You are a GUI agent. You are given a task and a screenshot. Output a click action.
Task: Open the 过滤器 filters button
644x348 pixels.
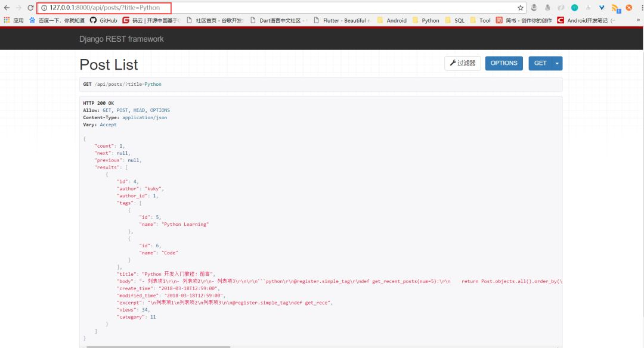point(463,63)
